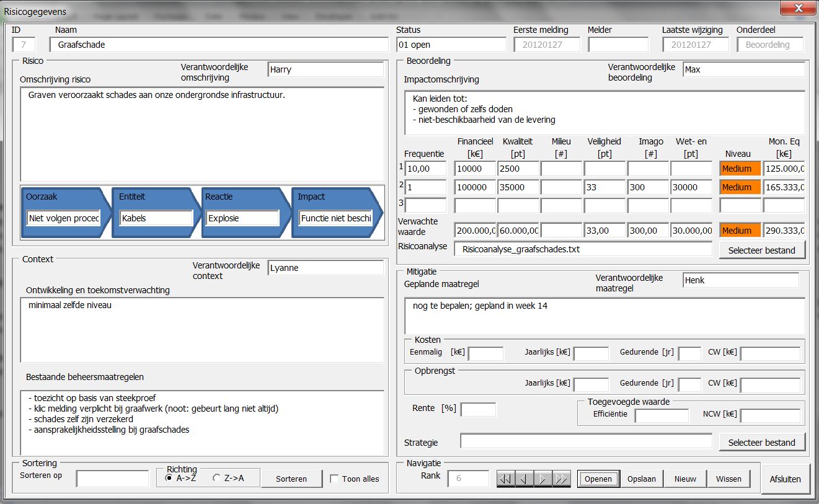Close the Risicogegevens window
This screenshot has width=819, height=504.
(797, 9)
